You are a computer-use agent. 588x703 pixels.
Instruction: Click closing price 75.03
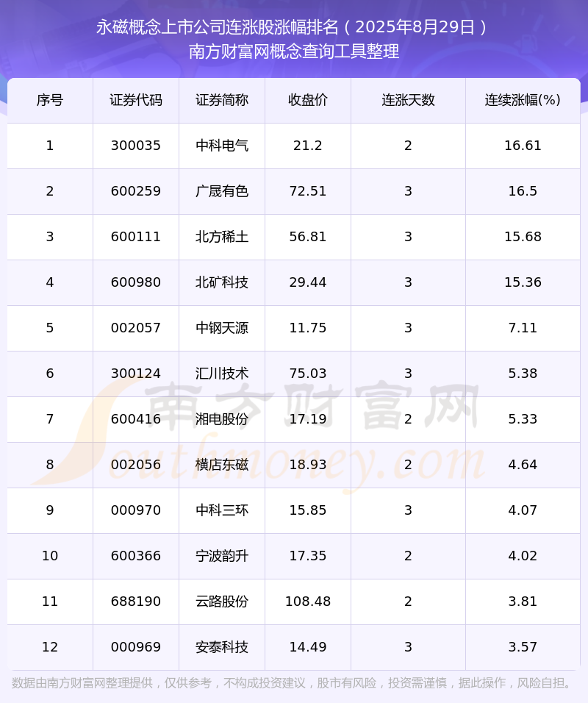click(x=308, y=374)
